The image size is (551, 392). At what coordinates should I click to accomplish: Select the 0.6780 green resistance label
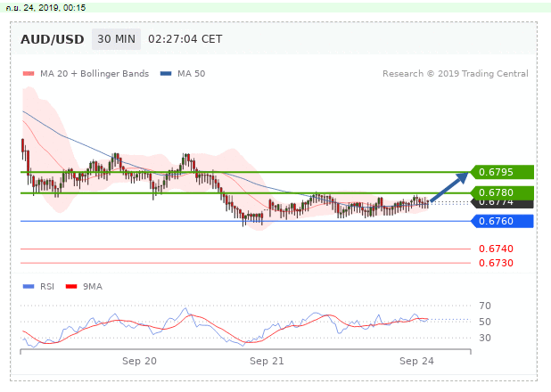(502, 192)
